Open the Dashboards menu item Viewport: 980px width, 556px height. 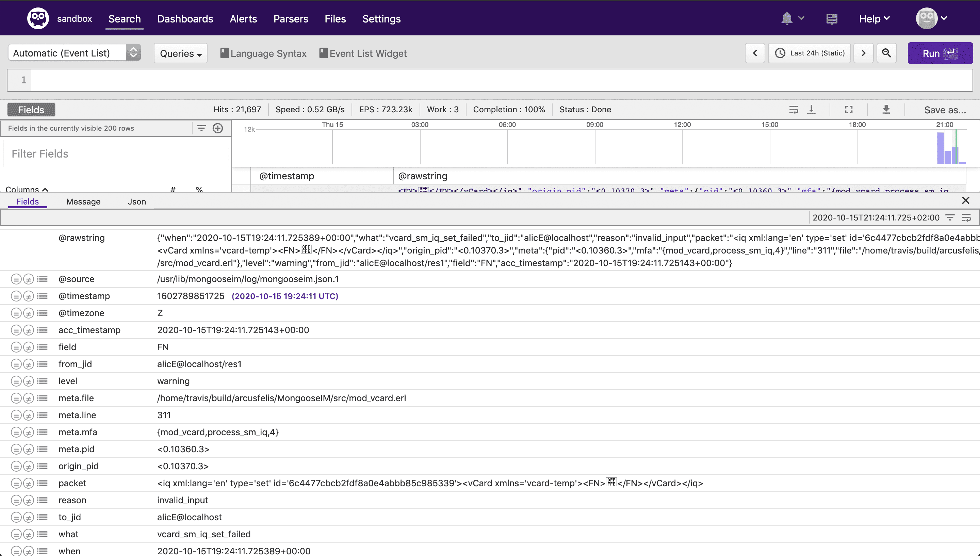pyautogui.click(x=185, y=18)
